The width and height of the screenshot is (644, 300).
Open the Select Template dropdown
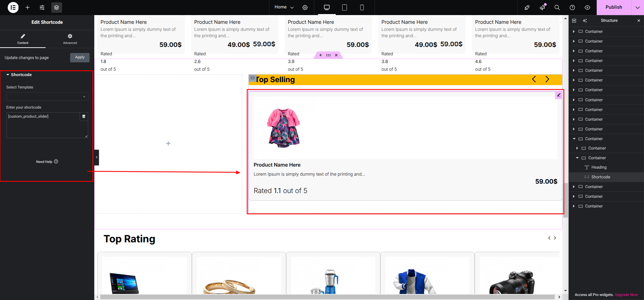pos(47,97)
